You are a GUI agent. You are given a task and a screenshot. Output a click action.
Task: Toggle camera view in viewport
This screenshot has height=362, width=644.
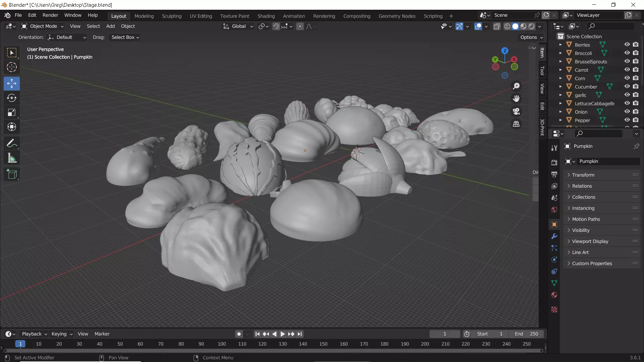516,111
